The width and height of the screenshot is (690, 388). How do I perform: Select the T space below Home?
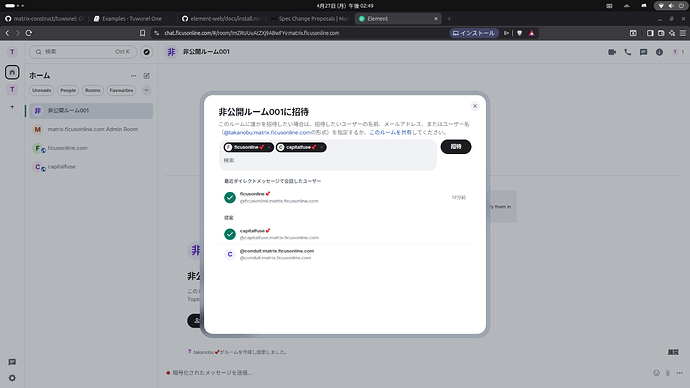12,90
